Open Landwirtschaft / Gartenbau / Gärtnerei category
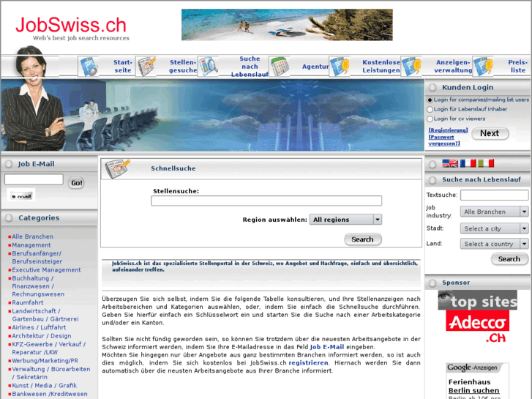Screen dimensions: 532x399 45,315
